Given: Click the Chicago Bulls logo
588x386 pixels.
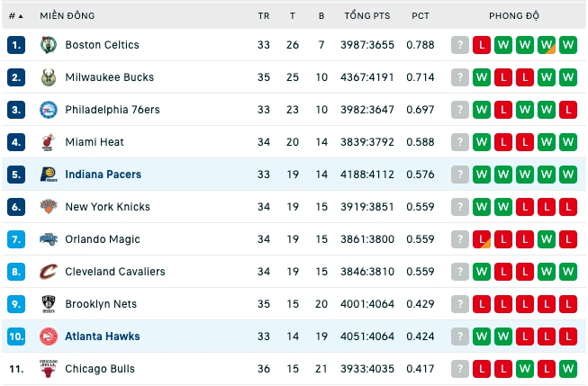Looking at the screenshot, I should pyautogui.click(x=49, y=369).
